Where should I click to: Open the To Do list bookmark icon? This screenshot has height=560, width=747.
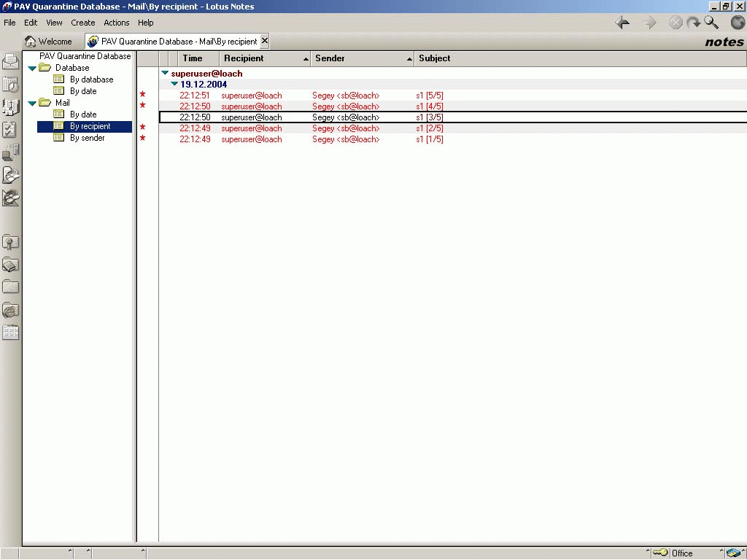(x=10, y=130)
